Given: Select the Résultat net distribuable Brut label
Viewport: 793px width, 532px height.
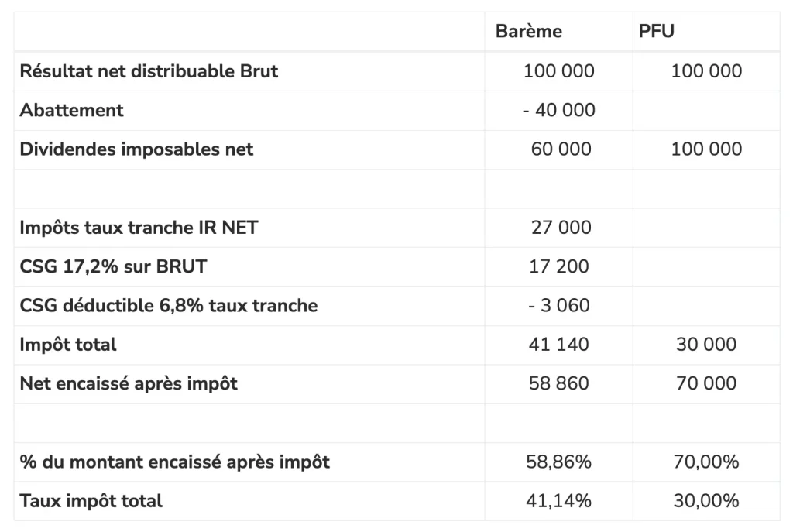Looking at the screenshot, I should coord(149,71).
